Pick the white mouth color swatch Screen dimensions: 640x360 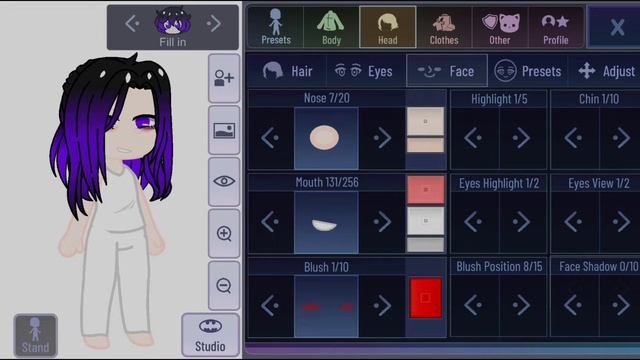coord(425,221)
